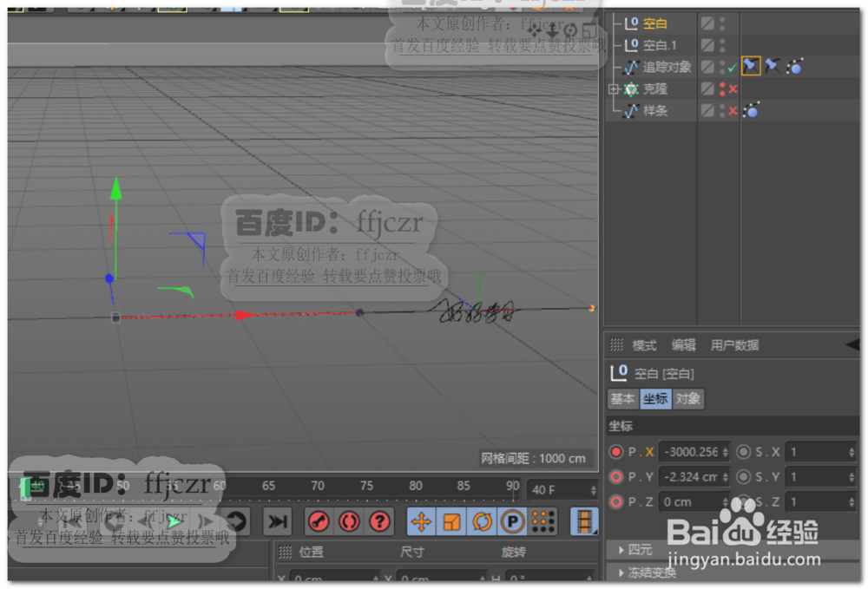This screenshot has height=589, width=868.
Task: Expand the 克隆 object tree node
Action: [x=614, y=89]
